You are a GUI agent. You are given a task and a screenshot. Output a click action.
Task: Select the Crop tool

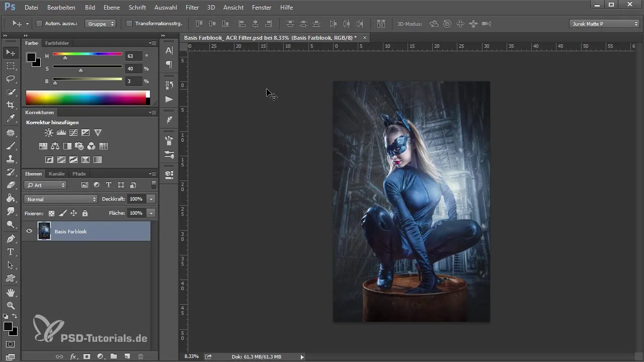point(11,105)
